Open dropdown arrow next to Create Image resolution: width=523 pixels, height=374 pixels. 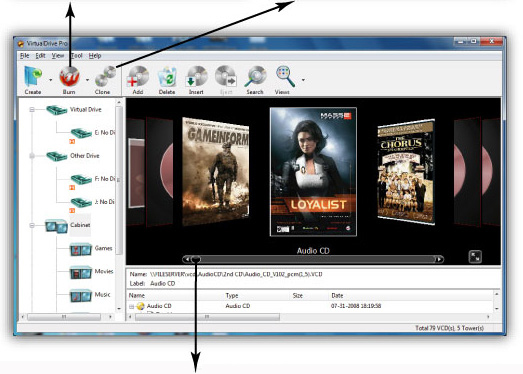point(51,80)
